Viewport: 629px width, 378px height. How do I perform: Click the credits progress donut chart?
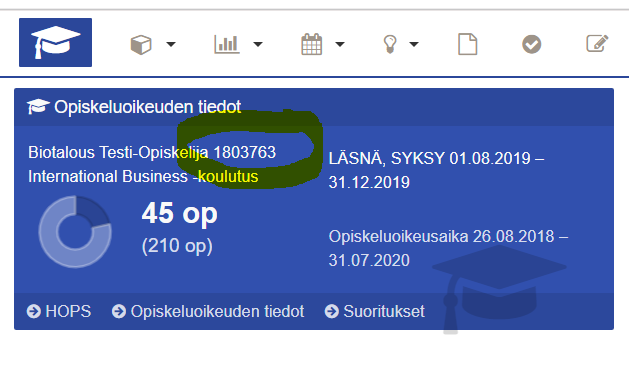pyautogui.click(x=75, y=232)
